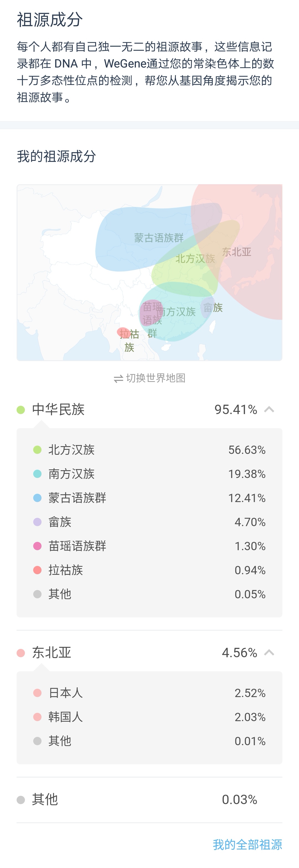Select the 韩国人 entry
This screenshot has height=868, width=299.
coord(149,717)
